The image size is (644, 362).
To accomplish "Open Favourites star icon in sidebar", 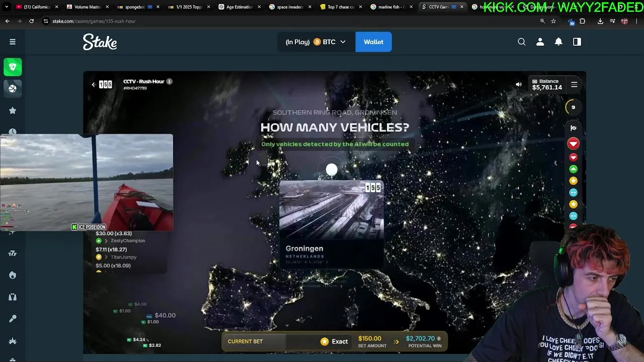I will 13,111.
